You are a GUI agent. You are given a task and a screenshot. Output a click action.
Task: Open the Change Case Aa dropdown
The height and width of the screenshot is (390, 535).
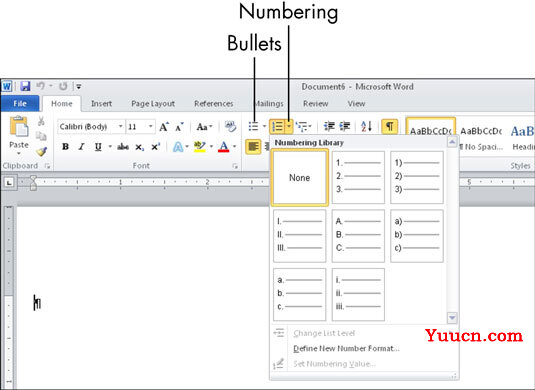pos(204,127)
